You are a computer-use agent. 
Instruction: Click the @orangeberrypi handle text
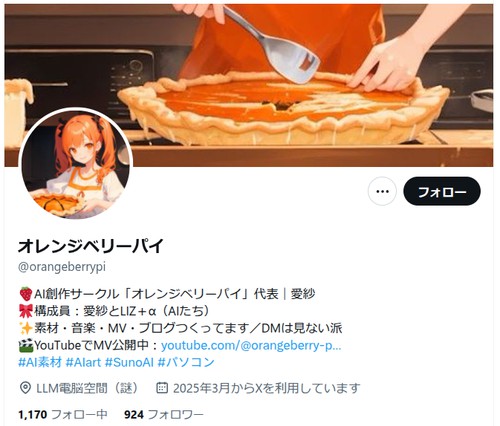pos(62,267)
